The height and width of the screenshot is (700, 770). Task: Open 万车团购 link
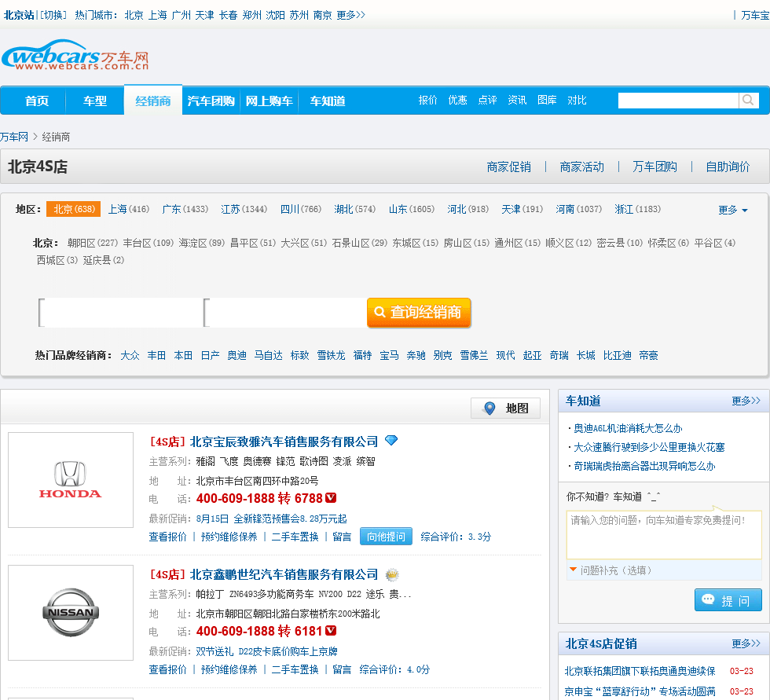[x=654, y=167]
